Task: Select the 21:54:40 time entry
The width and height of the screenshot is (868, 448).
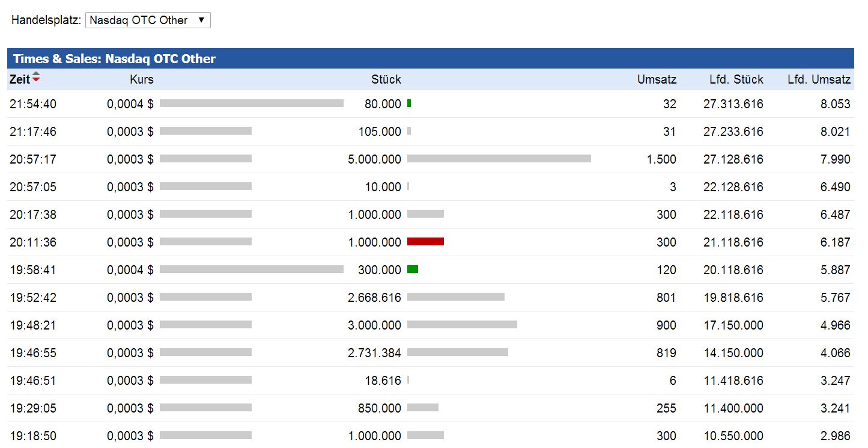Action: click(x=33, y=104)
